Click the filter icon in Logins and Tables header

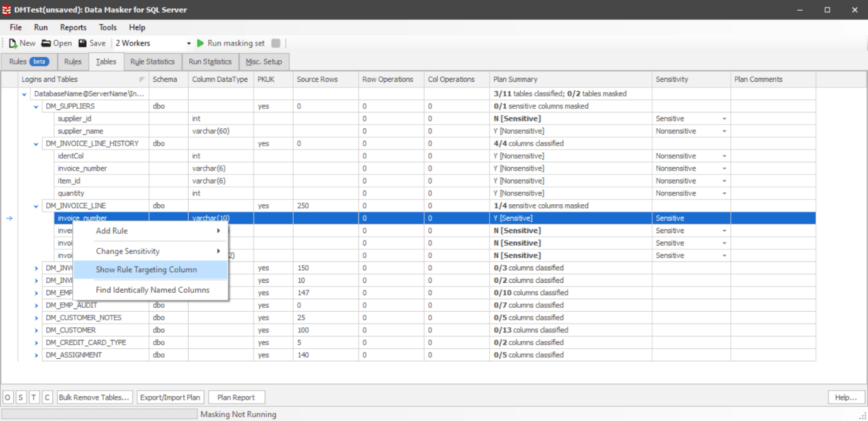(142, 80)
